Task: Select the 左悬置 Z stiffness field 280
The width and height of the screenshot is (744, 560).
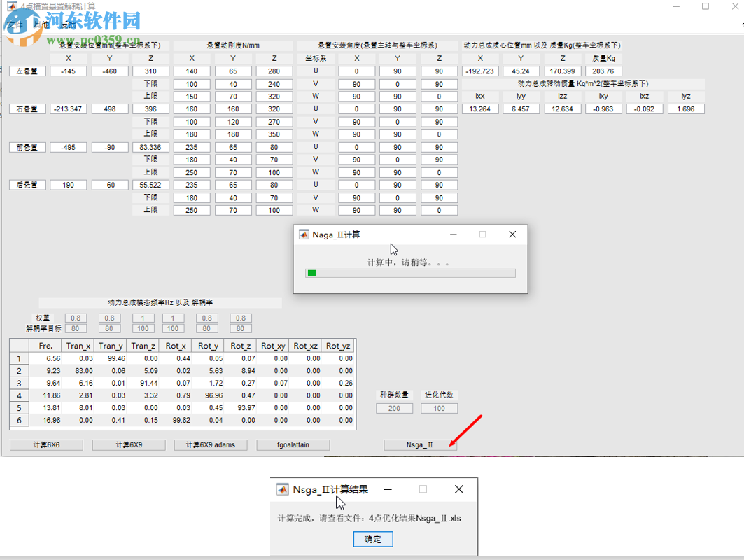Action: click(x=274, y=71)
